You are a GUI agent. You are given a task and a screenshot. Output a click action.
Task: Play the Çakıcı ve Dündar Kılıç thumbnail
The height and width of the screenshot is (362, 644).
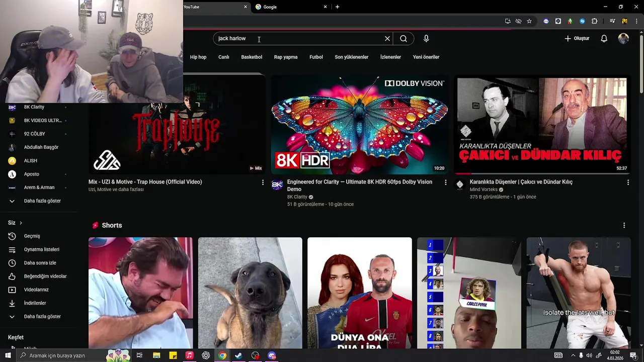[542, 125]
